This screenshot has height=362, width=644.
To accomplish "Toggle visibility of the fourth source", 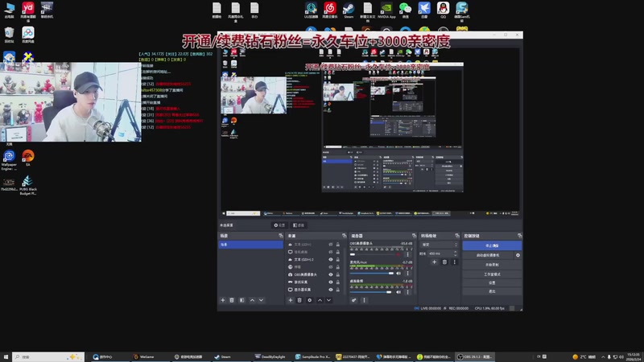I will [331, 267].
